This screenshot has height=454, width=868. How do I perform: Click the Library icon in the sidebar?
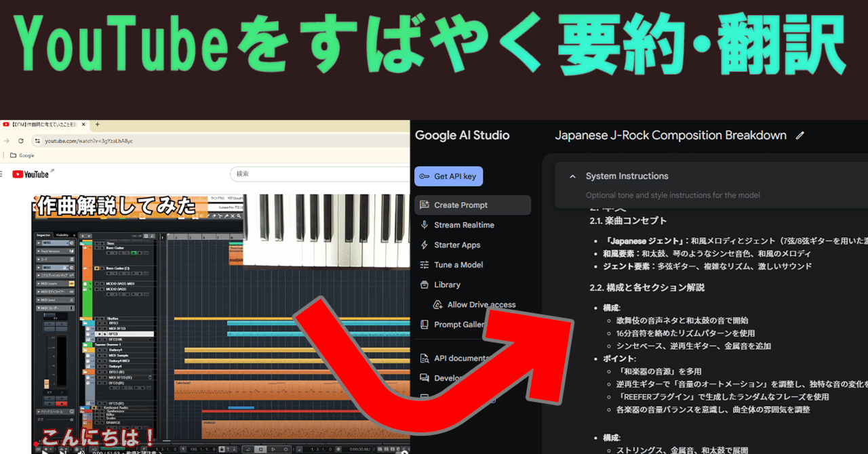(x=425, y=285)
